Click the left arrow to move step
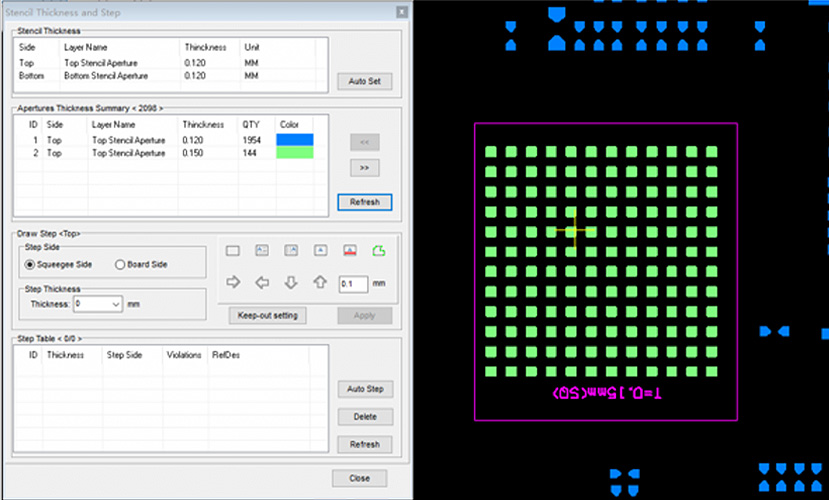The image size is (829, 500). (262, 283)
